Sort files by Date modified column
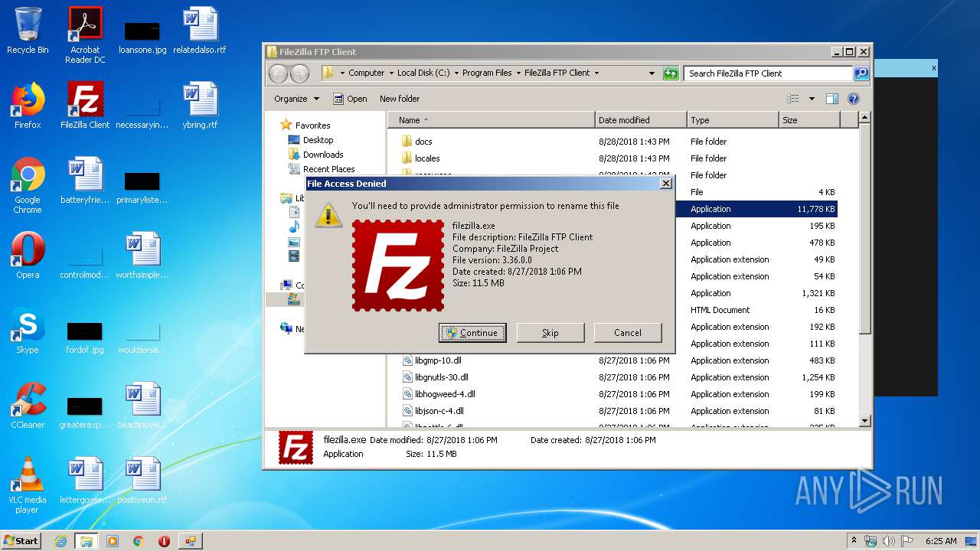 [641, 120]
